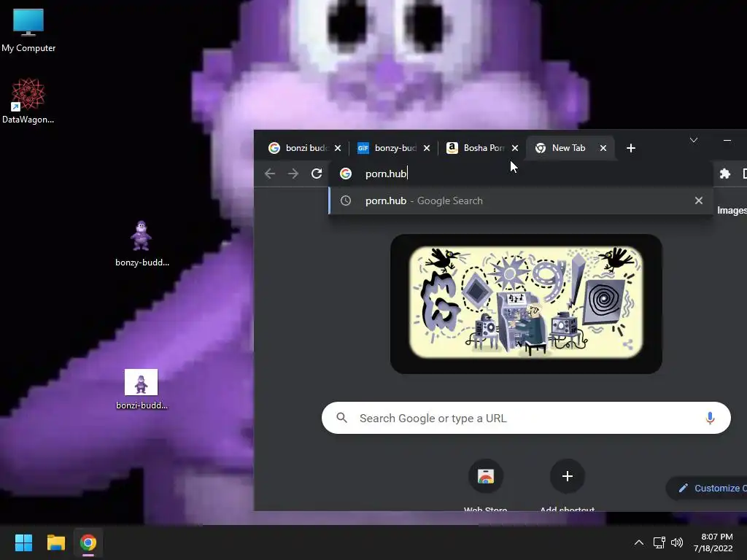Viewport: 747px width, 560px height.
Task: Click the Google Doodle image
Action: click(x=526, y=303)
